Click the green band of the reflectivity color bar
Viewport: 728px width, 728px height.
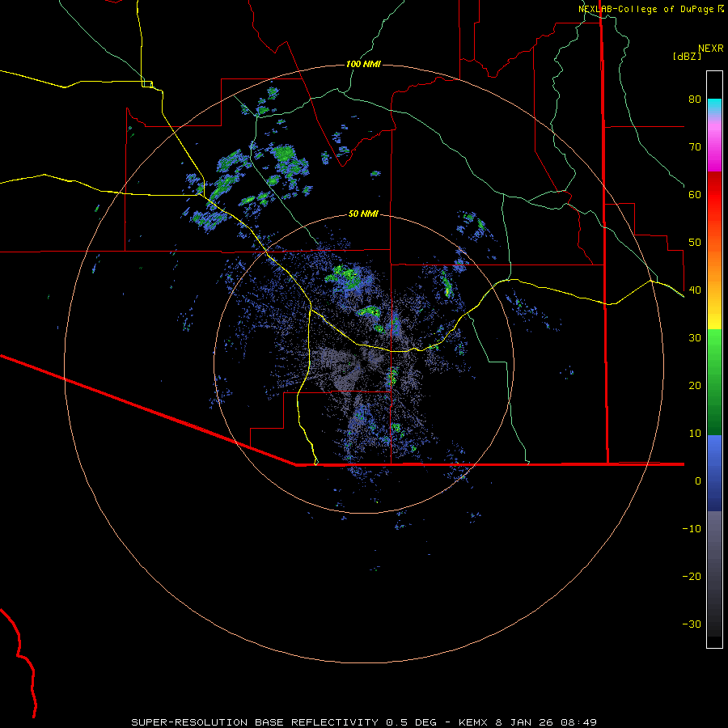pyautogui.click(x=714, y=382)
